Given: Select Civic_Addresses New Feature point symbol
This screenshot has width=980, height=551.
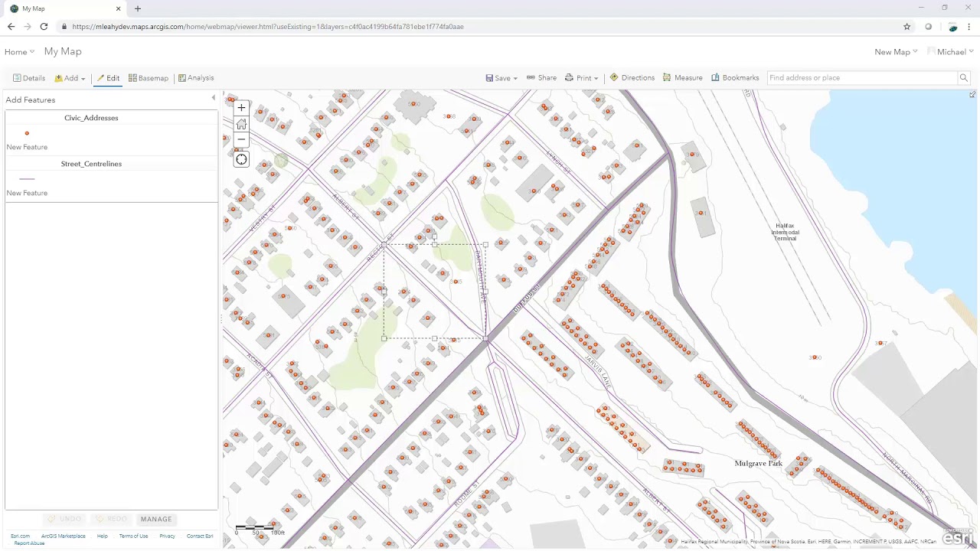Looking at the screenshot, I should (x=27, y=134).
